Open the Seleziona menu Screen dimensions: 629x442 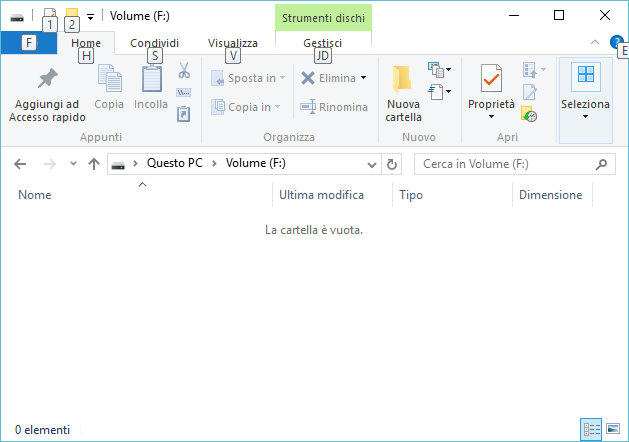pos(585,100)
